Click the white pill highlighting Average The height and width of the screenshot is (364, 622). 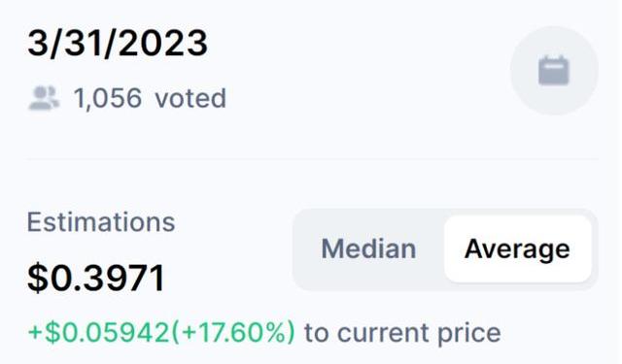[x=518, y=249]
